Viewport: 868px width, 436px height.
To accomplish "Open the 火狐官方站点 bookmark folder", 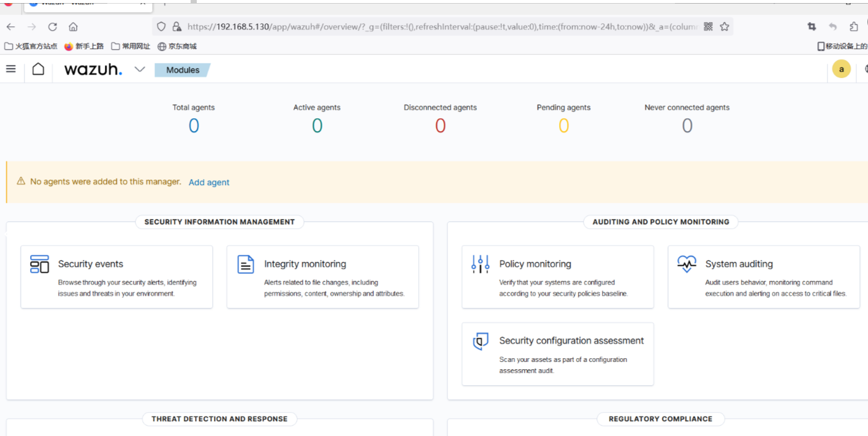I will tap(31, 46).
